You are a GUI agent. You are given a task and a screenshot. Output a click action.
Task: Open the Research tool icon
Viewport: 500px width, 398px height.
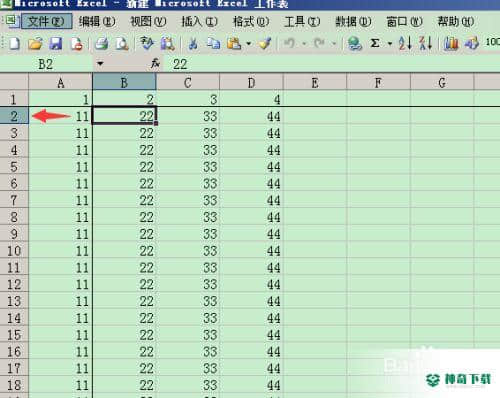tap(167, 44)
